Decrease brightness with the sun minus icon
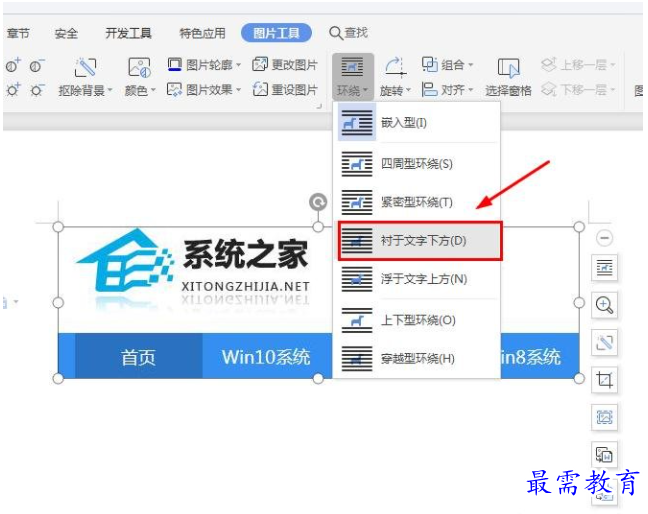The height and width of the screenshot is (514, 648). click(x=37, y=89)
